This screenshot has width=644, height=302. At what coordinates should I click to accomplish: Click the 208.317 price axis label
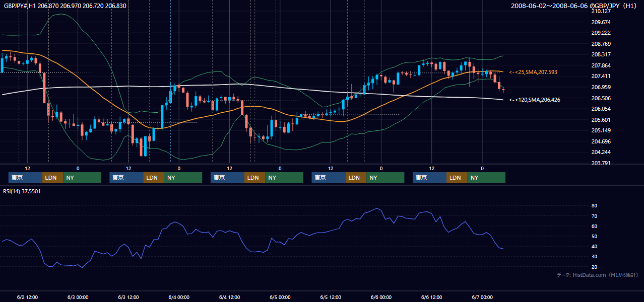(601, 55)
